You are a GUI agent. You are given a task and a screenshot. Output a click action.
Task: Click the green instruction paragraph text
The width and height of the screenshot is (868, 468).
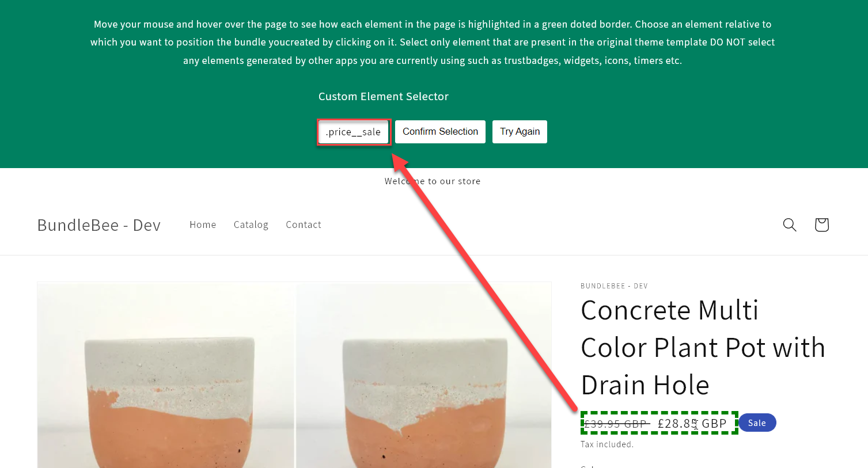[x=433, y=42]
